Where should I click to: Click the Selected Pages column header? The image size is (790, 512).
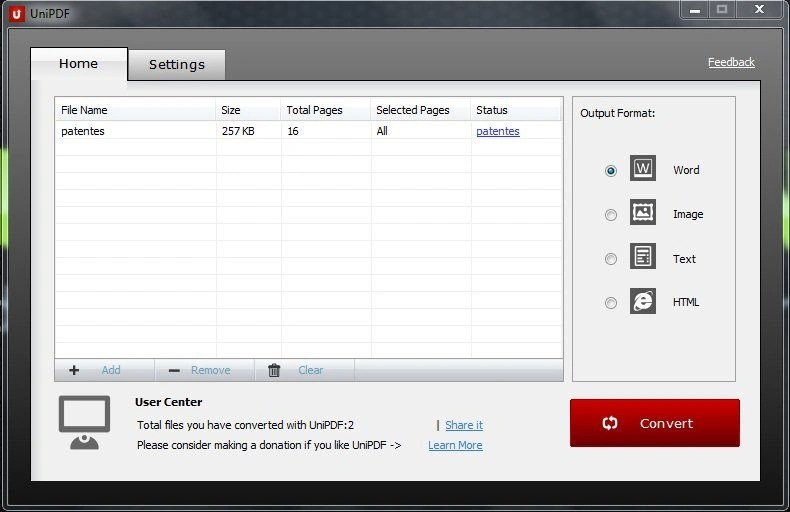pyautogui.click(x=421, y=110)
